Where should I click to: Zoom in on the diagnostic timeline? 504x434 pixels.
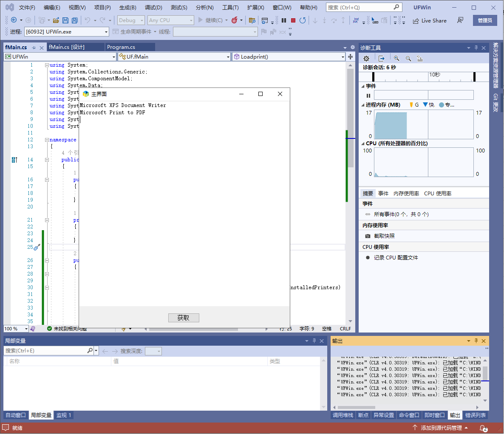pos(396,59)
